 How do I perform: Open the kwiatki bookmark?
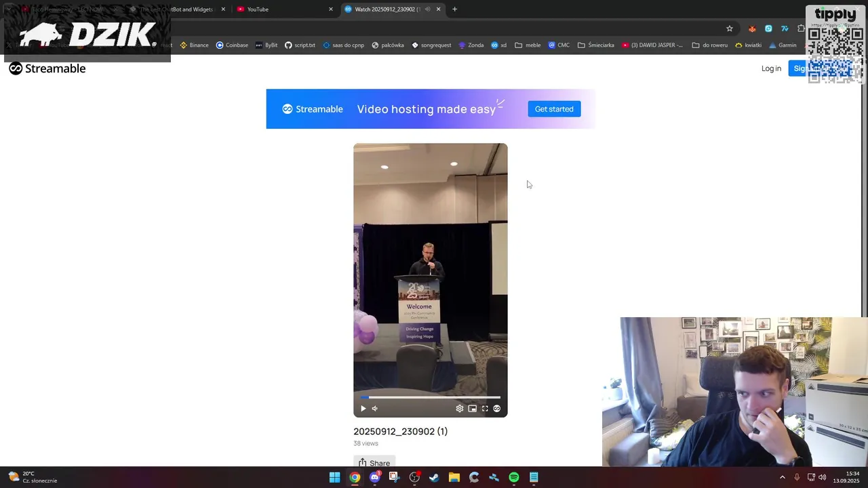click(748, 45)
